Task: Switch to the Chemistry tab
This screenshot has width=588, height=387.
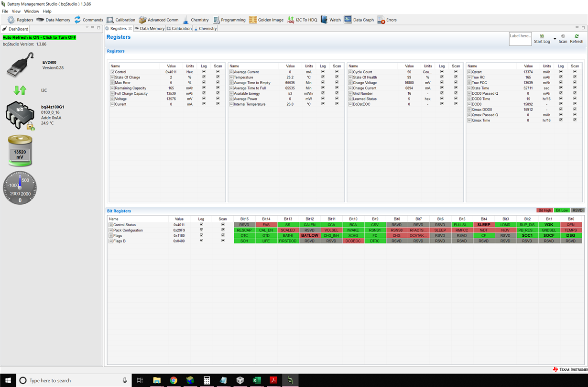Action: pos(205,29)
